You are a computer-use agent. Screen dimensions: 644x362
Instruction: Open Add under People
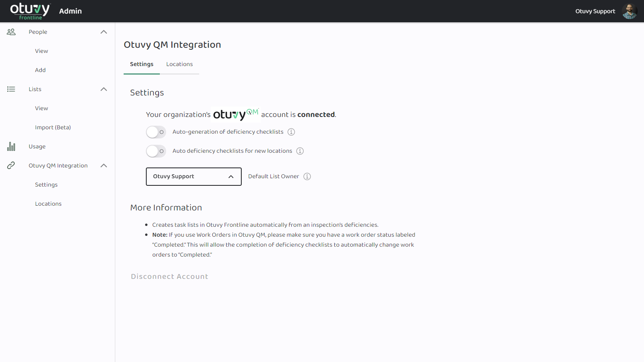pyautogui.click(x=40, y=70)
